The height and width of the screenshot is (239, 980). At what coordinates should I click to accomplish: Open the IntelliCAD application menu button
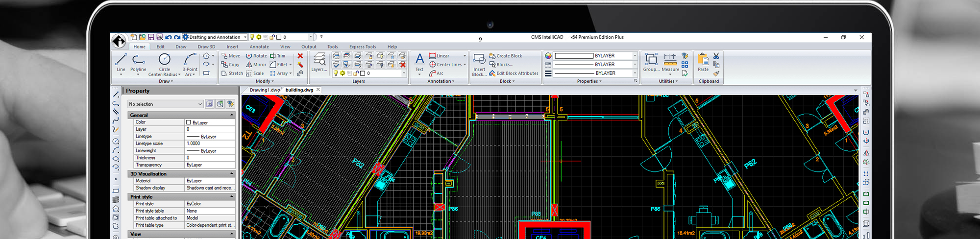(x=119, y=41)
